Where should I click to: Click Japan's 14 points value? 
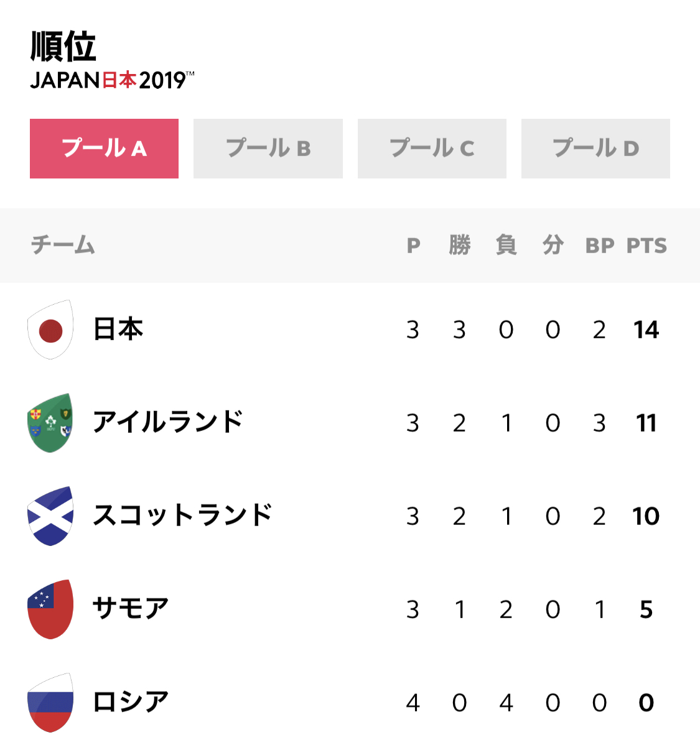point(646,330)
